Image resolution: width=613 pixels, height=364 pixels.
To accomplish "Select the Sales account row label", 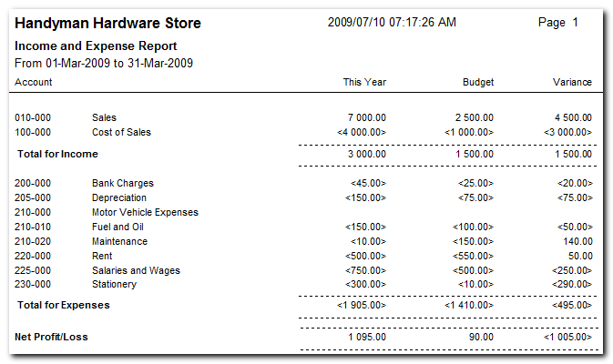I will coord(104,117).
